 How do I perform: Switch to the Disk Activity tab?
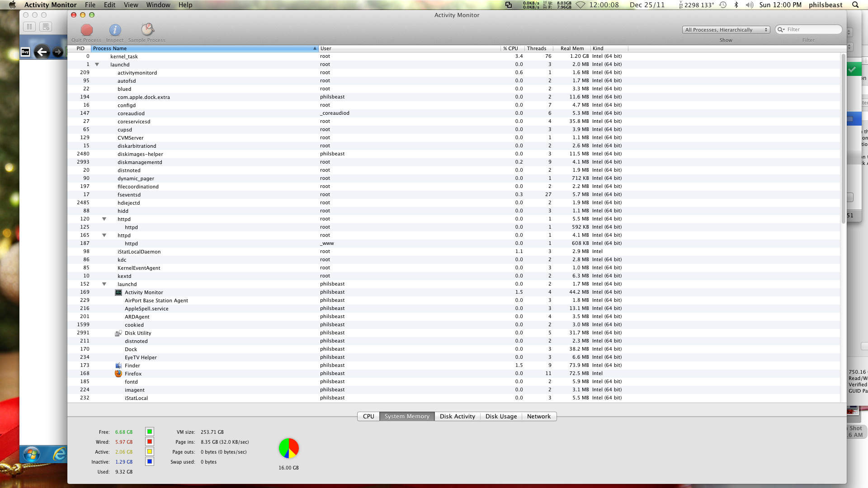457,417
